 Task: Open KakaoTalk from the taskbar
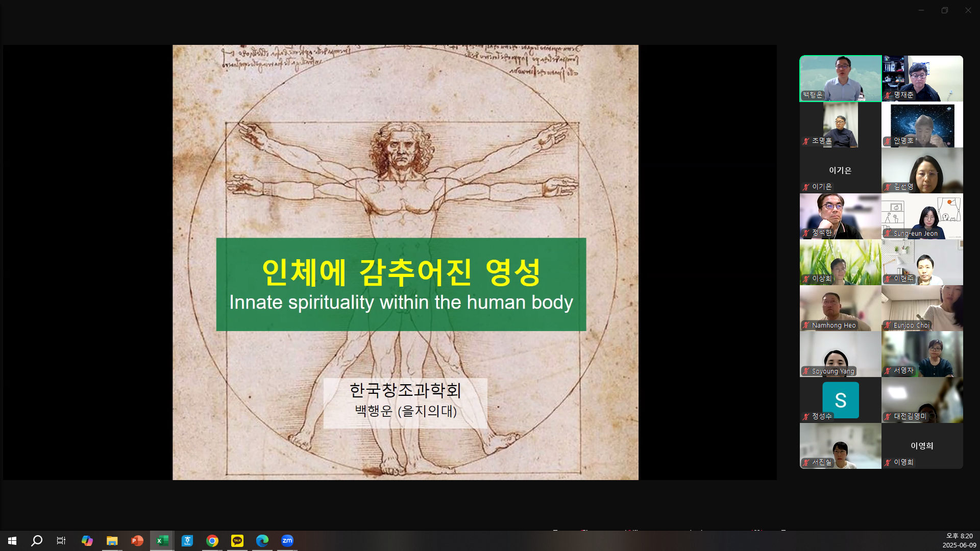237,541
